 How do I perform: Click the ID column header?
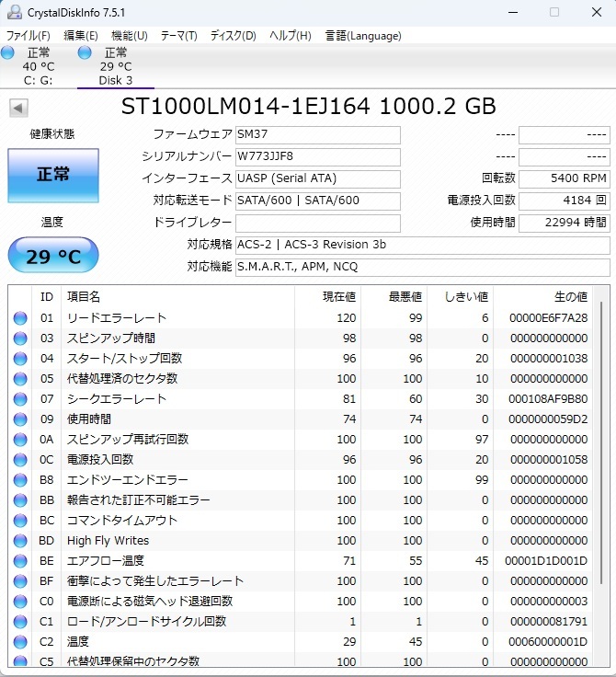47,297
